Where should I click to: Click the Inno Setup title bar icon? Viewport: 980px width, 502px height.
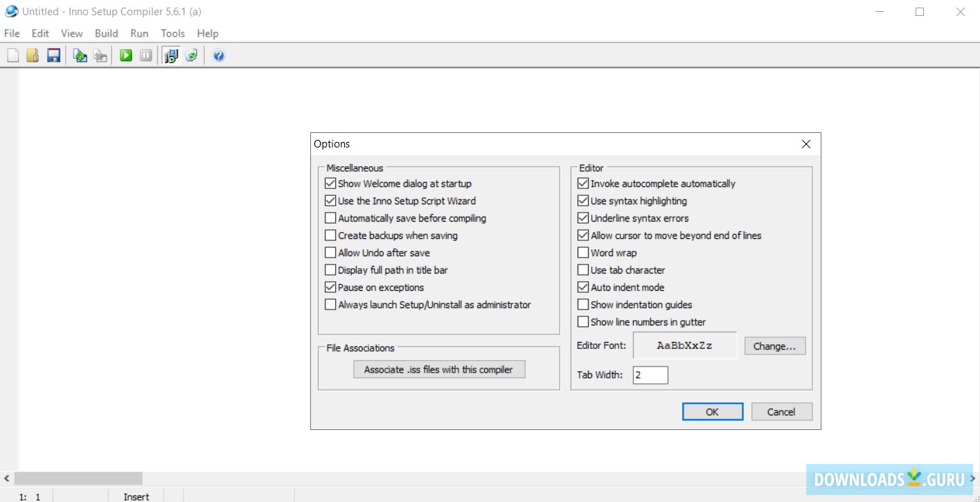(11, 11)
